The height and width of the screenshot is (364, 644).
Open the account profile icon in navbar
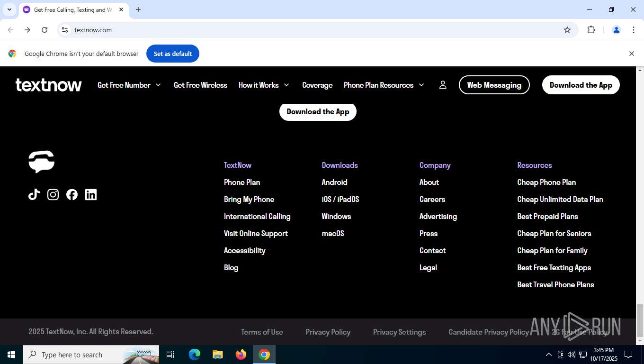click(443, 85)
